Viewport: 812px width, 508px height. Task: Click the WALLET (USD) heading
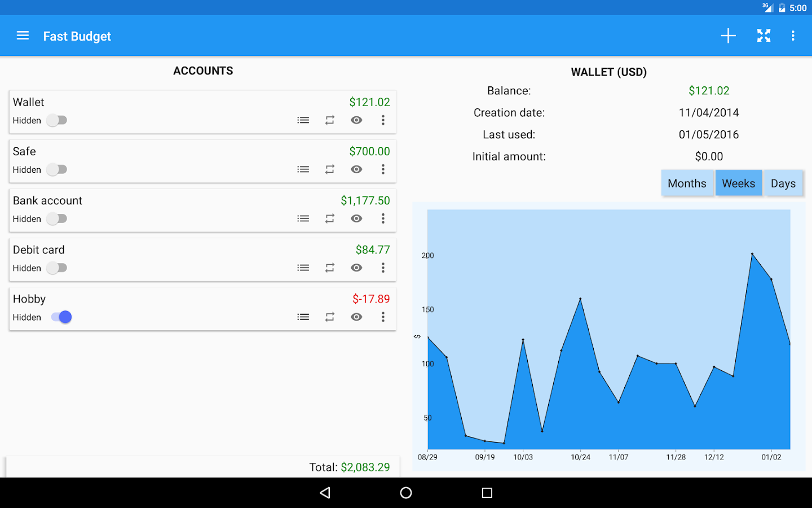coord(609,72)
